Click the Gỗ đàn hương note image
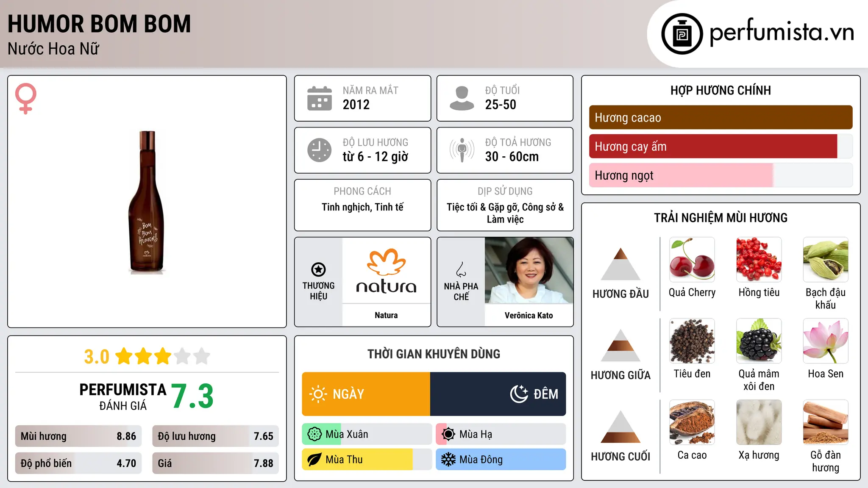 pos(826,422)
